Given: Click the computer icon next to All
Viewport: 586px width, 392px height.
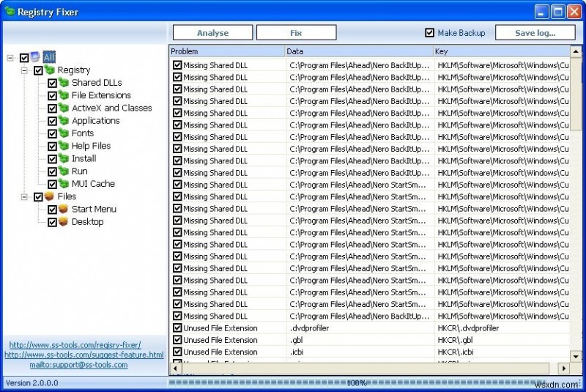Looking at the screenshot, I should (x=35, y=56).
